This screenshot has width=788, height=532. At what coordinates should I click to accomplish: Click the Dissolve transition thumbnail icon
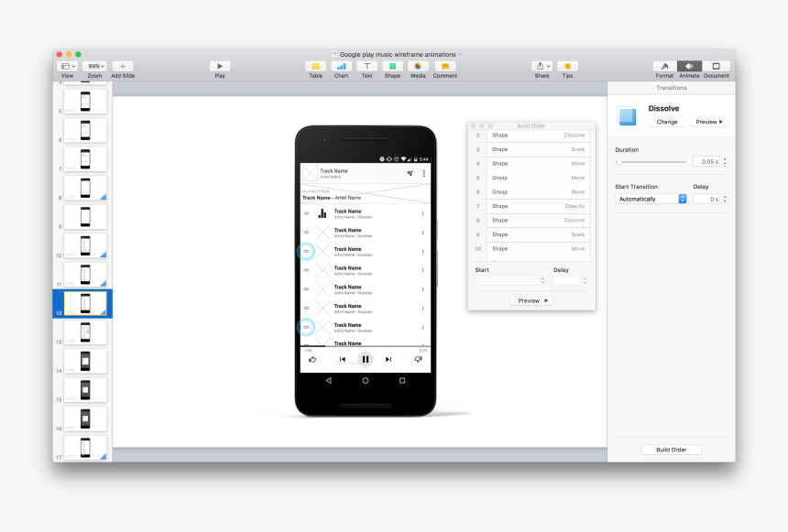coord(627,116)
